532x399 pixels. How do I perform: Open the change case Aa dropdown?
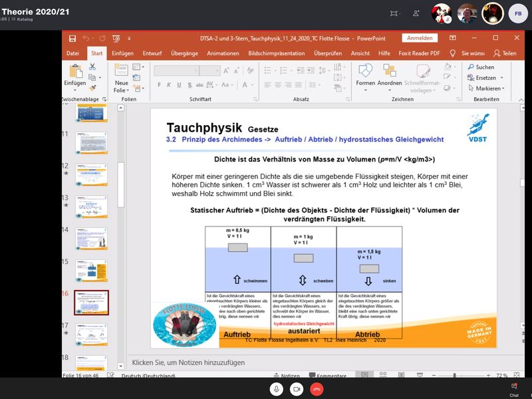pyautogui.click(x=227, y=84)
